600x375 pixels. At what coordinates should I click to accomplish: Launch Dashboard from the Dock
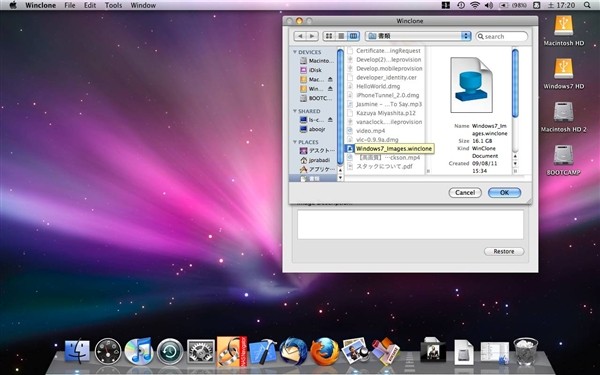pos(108,351)
